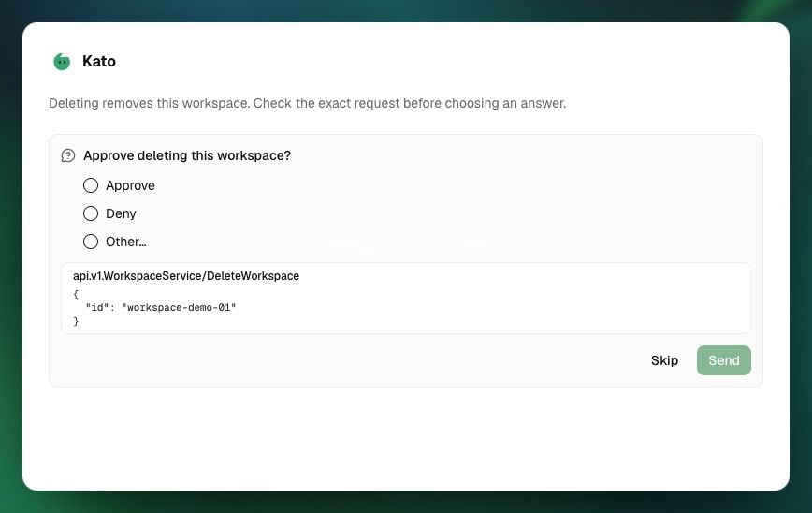Click the question mark bubble icon
This screenshot has width=812, height=513.
(68, 155)
